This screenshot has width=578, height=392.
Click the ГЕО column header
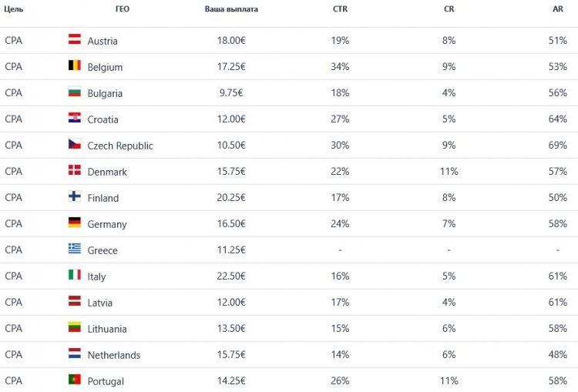122,9
